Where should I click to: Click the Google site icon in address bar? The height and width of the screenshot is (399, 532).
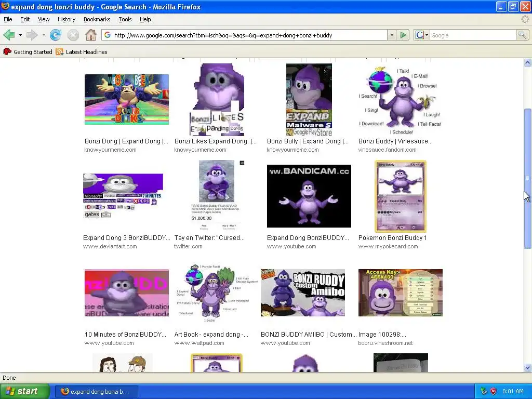point(108,35)
